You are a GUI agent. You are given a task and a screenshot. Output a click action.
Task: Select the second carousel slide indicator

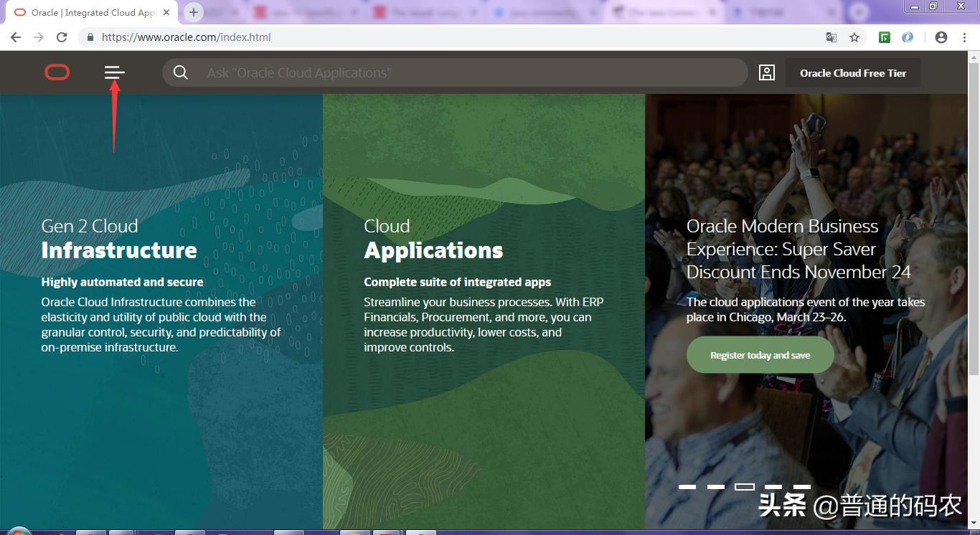click(716, 487)
